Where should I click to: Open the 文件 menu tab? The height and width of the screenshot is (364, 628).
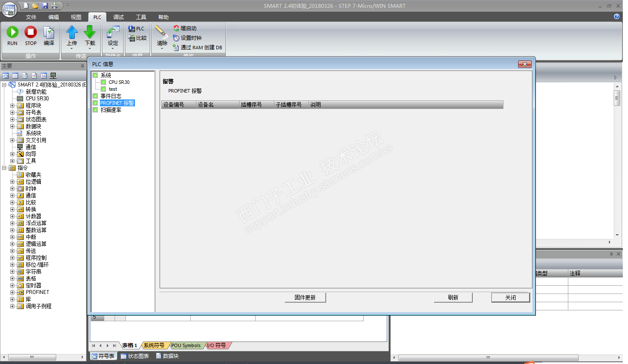31,17
